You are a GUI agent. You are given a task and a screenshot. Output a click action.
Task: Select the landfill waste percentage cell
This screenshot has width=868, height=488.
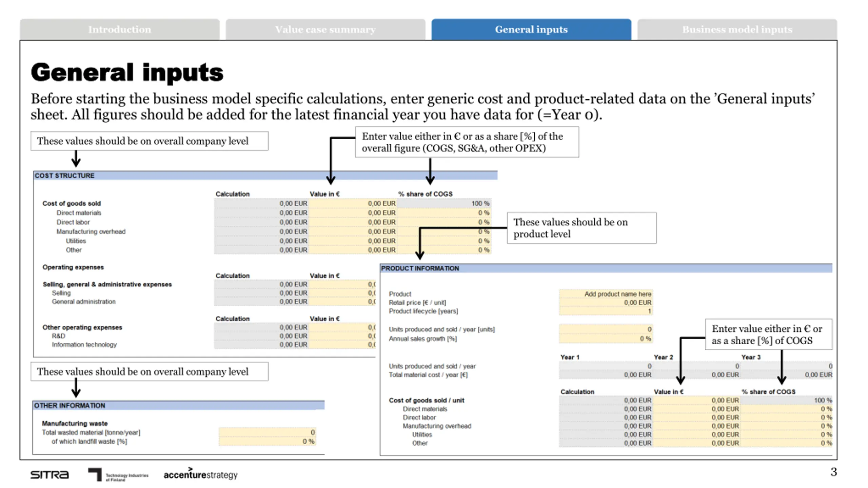tap(267, 441)
